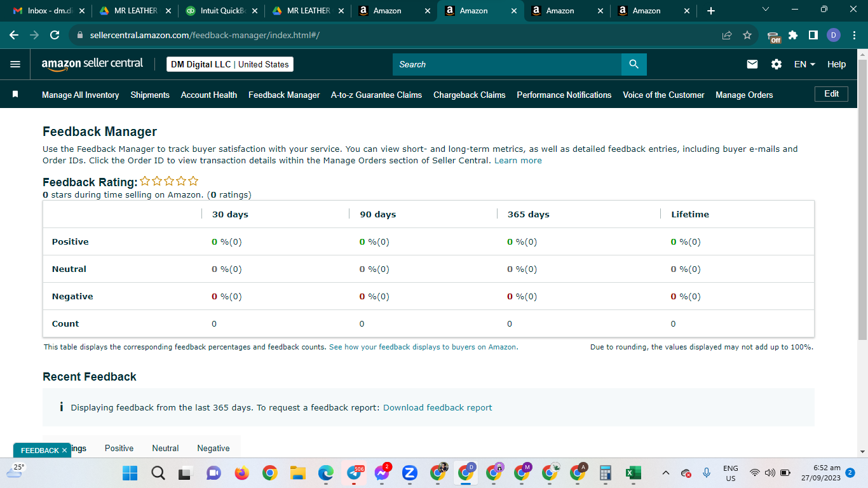This screenshot has height=488, width=868.
Task: Open the hamburger navigation menu
Action: coord(15,64)
